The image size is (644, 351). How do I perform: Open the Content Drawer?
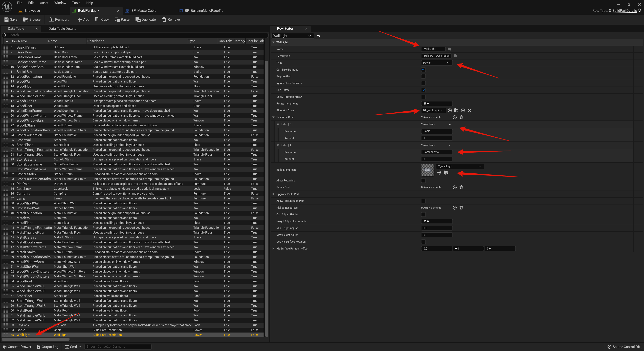point(17,347)
